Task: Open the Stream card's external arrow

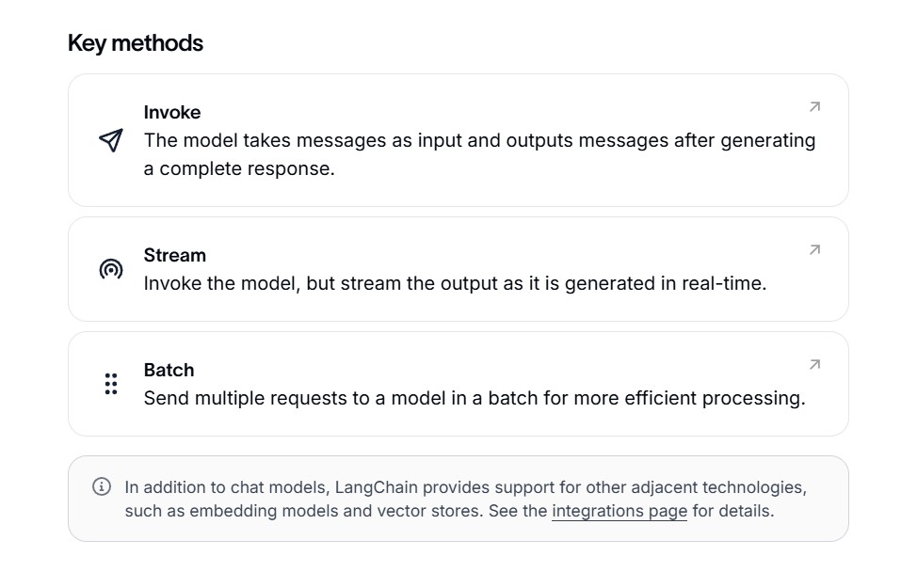Action: [814, 250]
